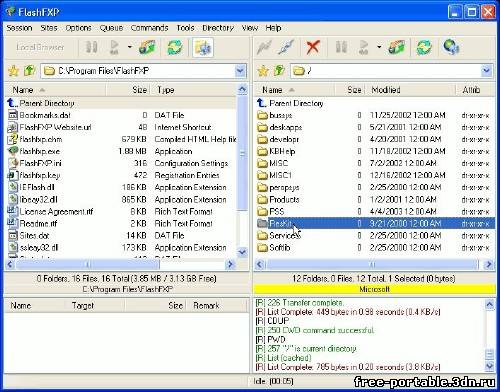Viewport: 500px width, 392px height.
Task: Click the right pane pause icon
Action: pyautogui.click(x=341, y=47)
